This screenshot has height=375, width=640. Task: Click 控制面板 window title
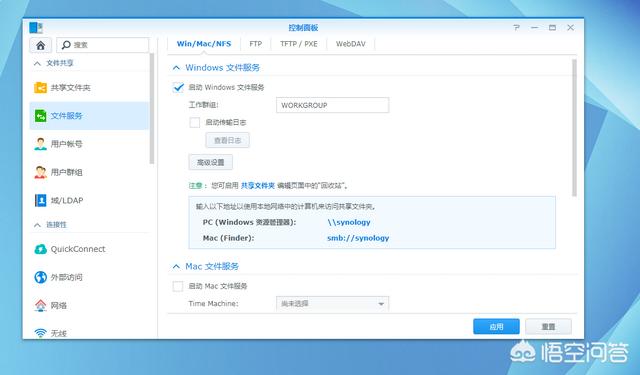(303, 28)
